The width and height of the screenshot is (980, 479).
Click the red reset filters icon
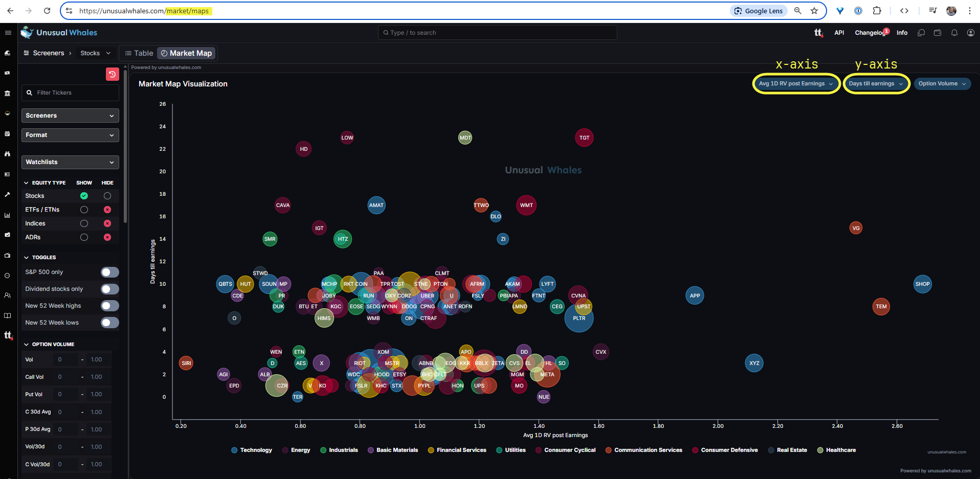(112, 74)
